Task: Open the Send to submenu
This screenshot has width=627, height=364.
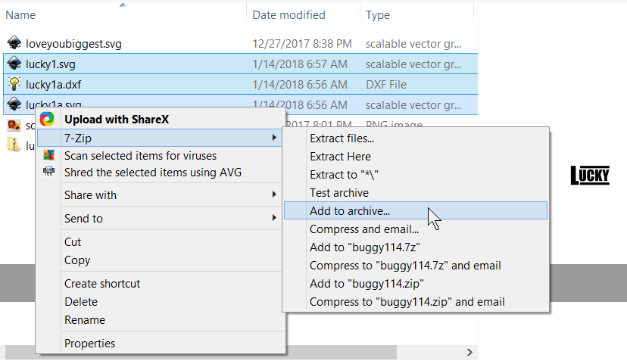Action: [x=273, y=219]
